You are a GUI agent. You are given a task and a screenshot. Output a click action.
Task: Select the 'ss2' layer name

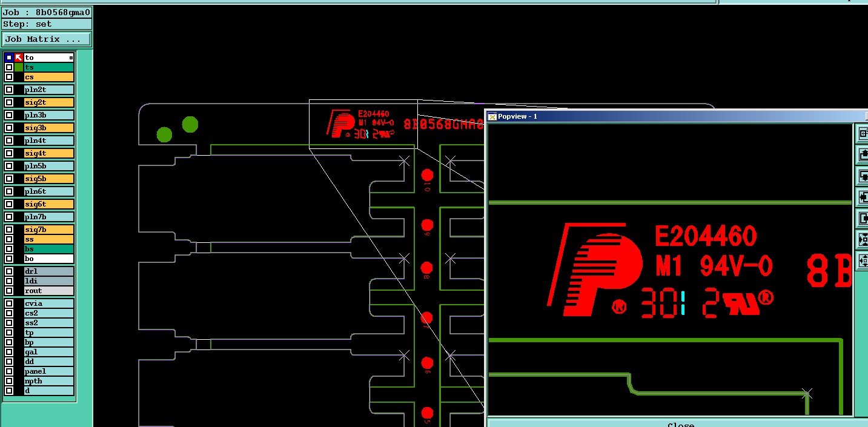point(49,323)
